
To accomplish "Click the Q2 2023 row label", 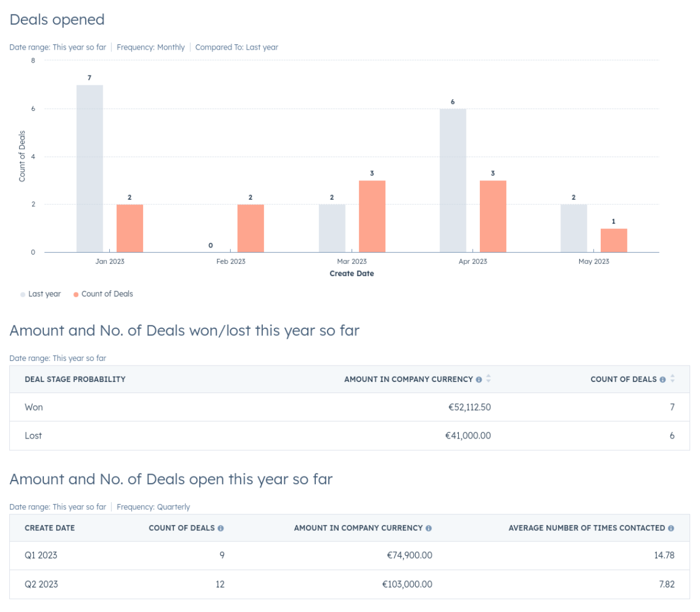I will 41,585.
